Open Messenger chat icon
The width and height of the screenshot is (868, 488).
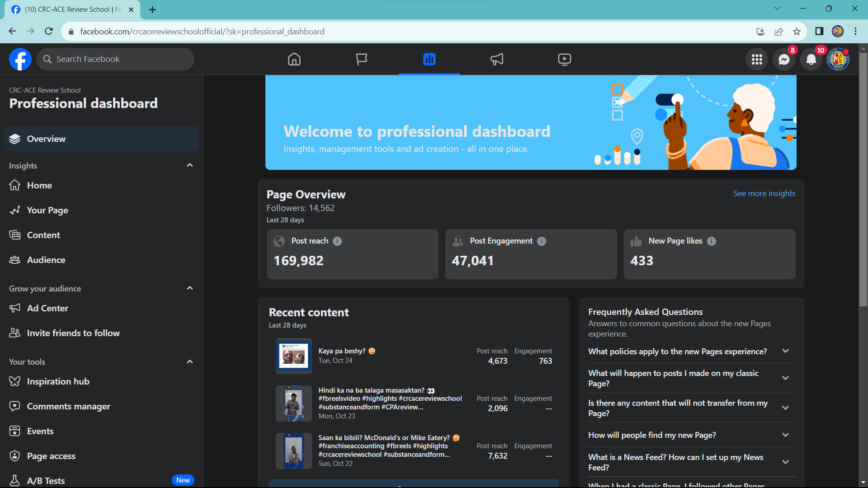pos(784,60)
